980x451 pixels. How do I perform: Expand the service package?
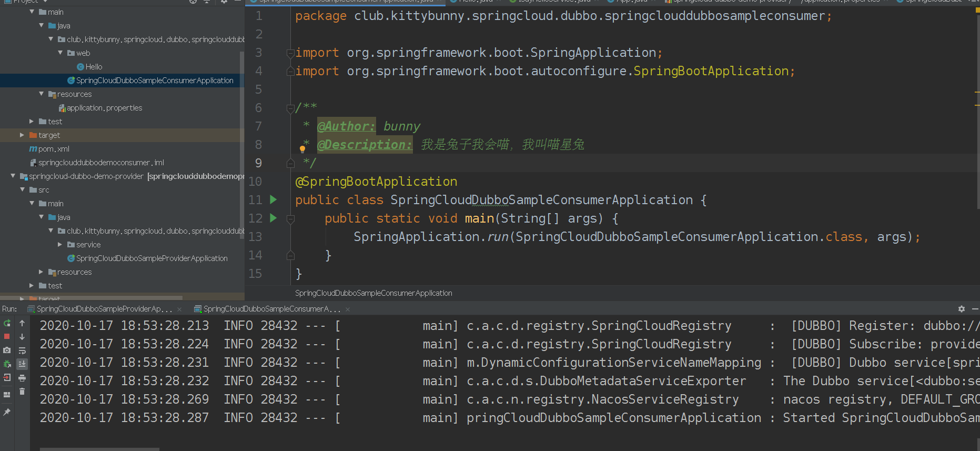tap(60, 244)
